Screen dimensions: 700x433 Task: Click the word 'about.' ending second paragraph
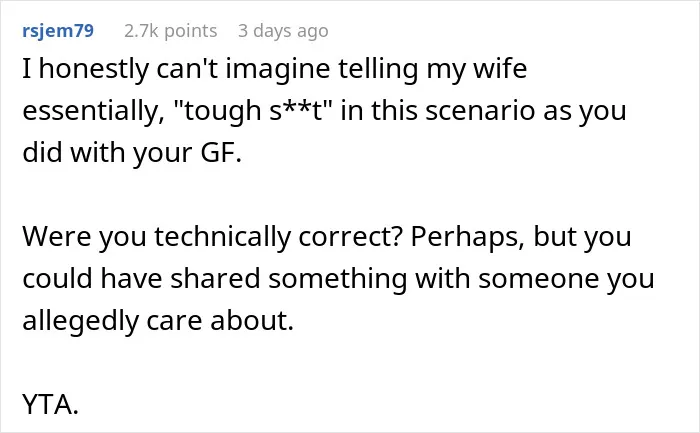[x=252, y=321]
